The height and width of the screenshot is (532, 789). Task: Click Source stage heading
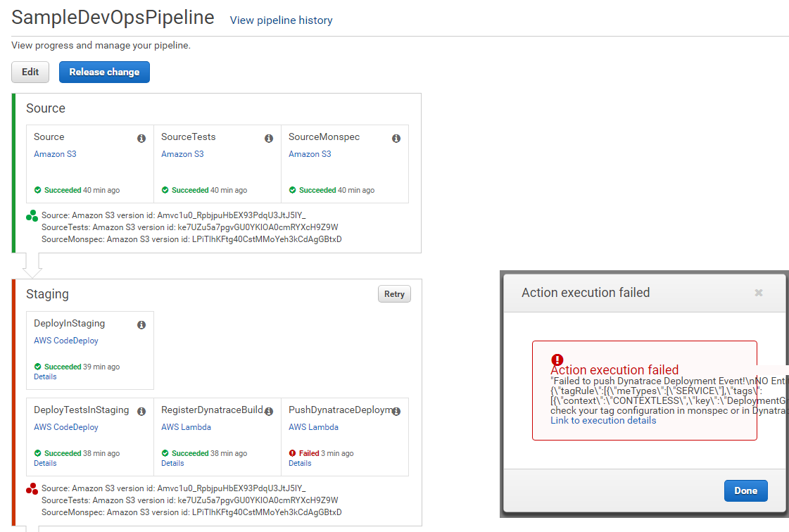(46, 108)
